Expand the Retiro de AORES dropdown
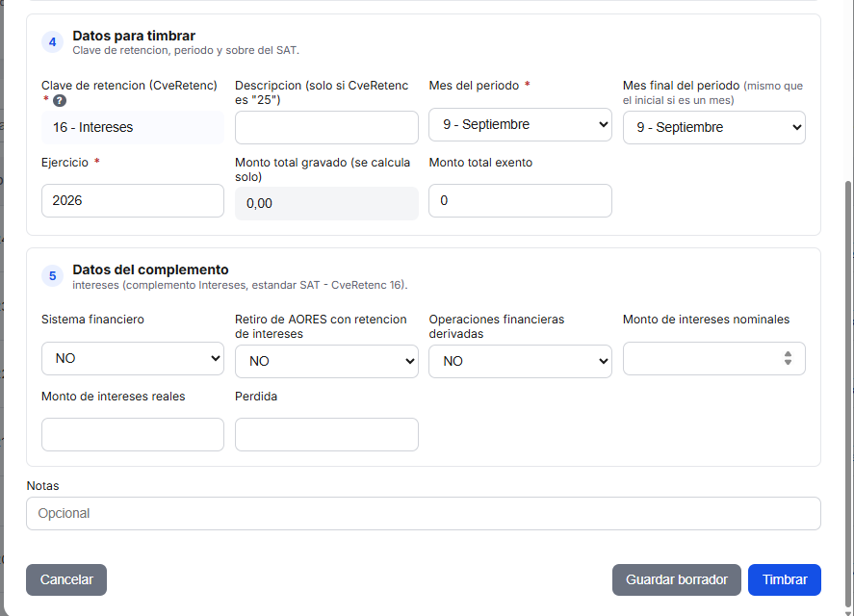Screen dimensions: 854x616 326,361
